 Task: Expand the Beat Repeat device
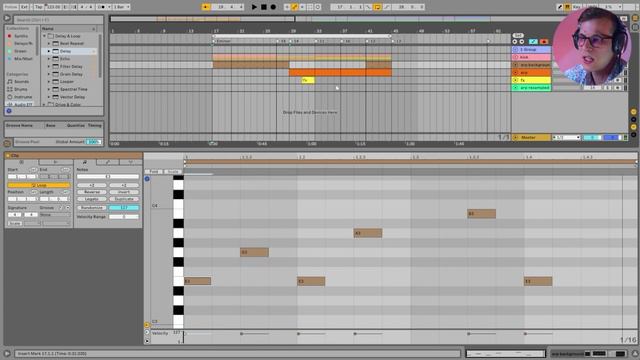coord(49,43)
